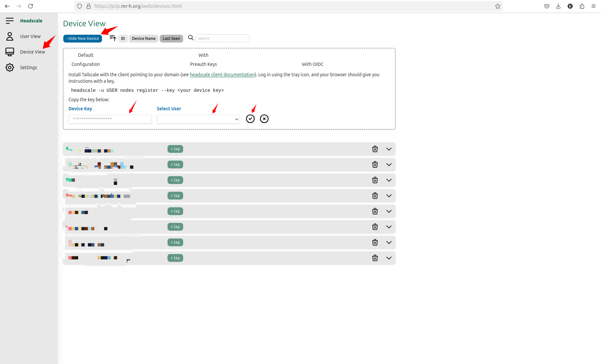Expand the last device row

[x=389, y=258]
